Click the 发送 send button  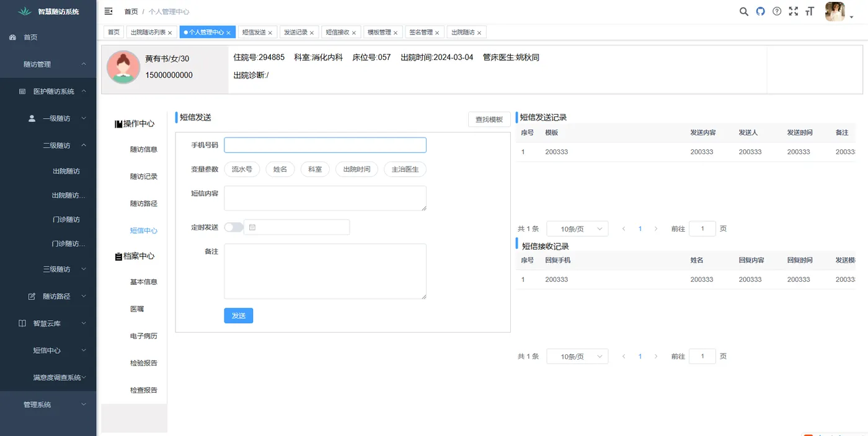tap(238, 315)
